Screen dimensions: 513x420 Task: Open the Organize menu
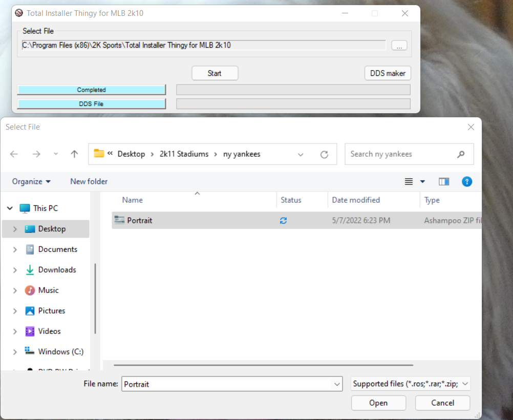pyautogui.click(x=31, y=181)
